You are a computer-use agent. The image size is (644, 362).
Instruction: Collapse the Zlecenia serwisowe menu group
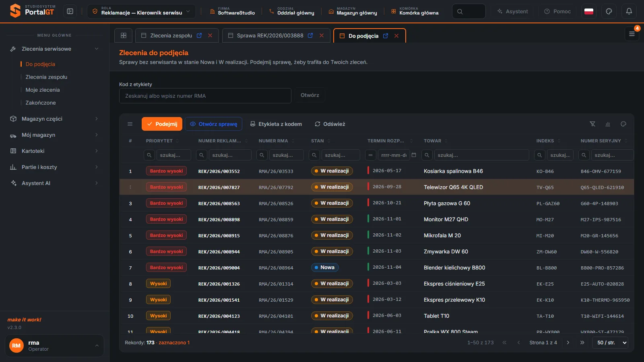[x=54, y=49]
